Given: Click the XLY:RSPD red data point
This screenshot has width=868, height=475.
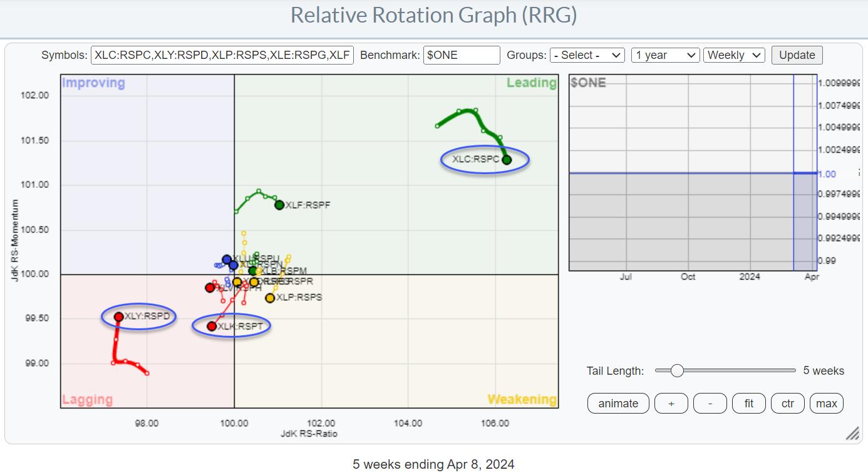Looking at the screenshot, I should [118, 316].
